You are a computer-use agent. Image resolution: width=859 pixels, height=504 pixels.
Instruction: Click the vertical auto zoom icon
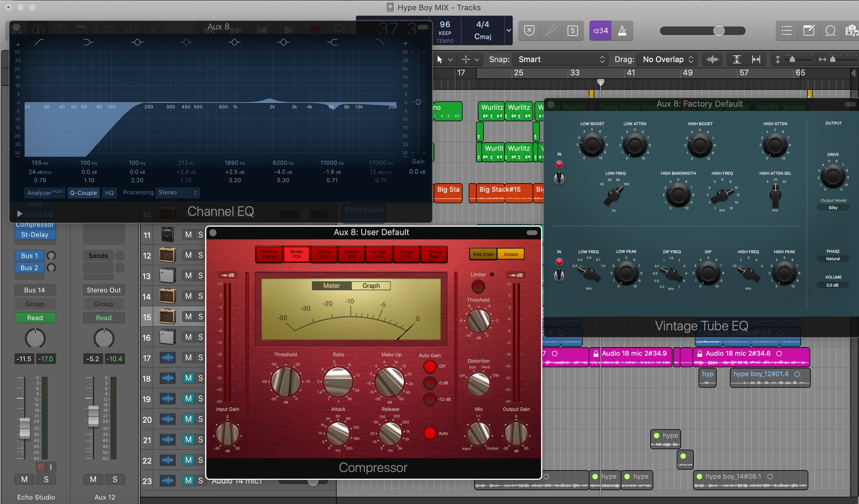tap(737, 60)
